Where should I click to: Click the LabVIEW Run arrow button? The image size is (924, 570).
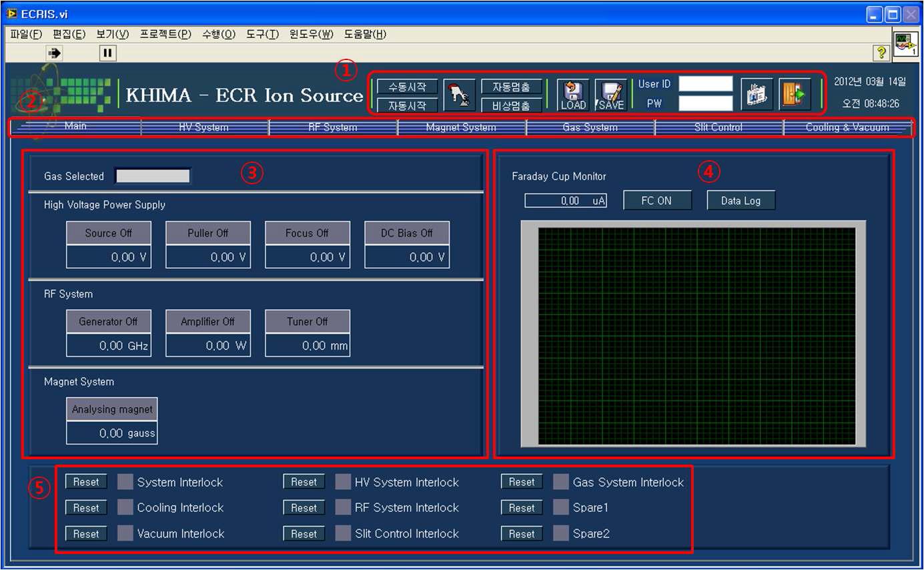[x=54, y=52]
